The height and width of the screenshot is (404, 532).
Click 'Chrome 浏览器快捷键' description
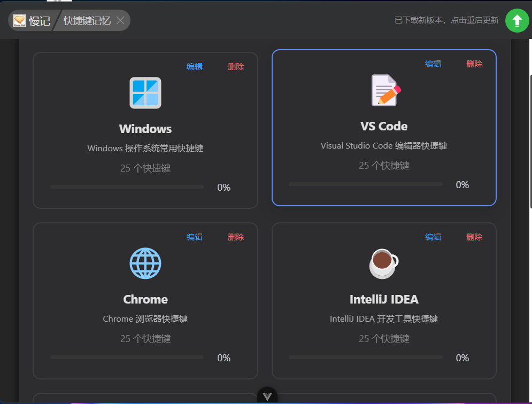coord(145,319)
